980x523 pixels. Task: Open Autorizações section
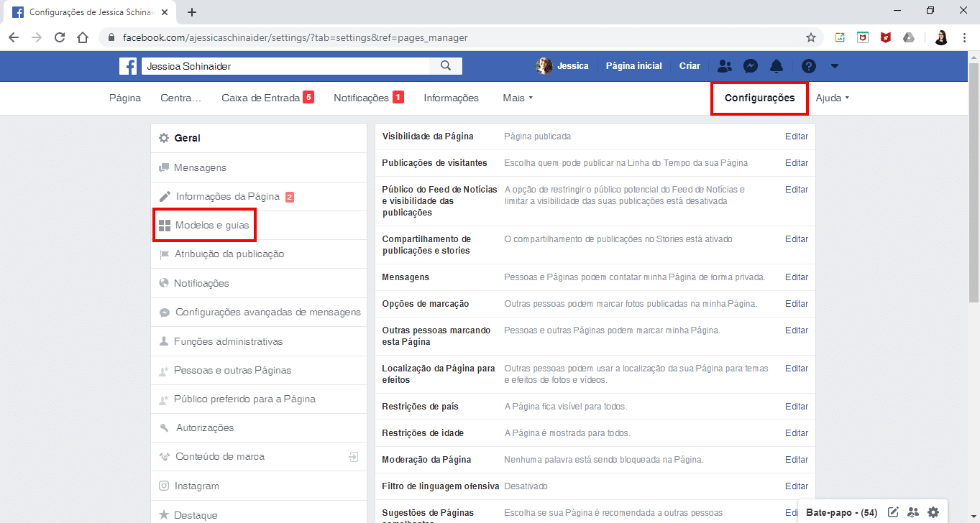pos(259,427)
